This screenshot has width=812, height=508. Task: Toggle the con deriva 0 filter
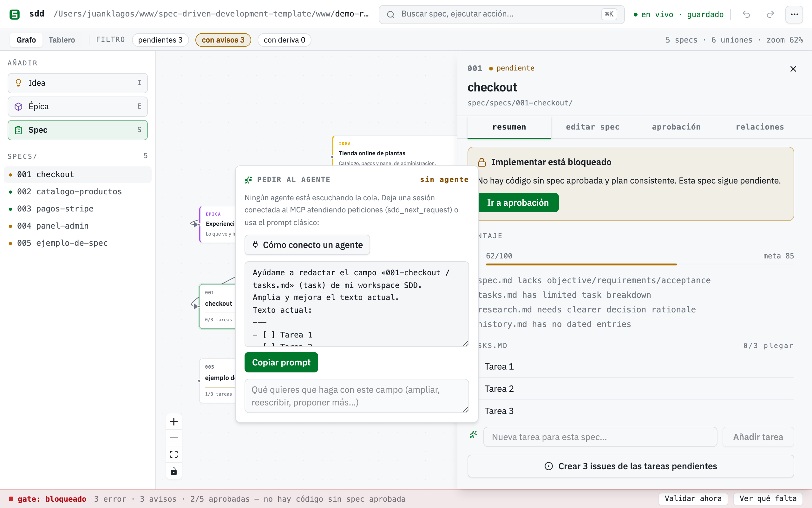(285, 40)
